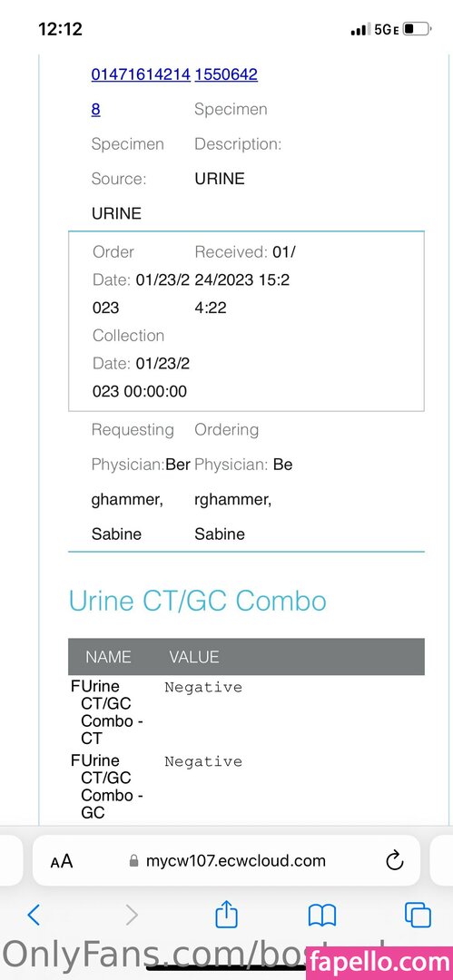The image size is (453, 980).
Task: Tap the mycw107.ecwcloud.com address field
Action: [226, 860]
